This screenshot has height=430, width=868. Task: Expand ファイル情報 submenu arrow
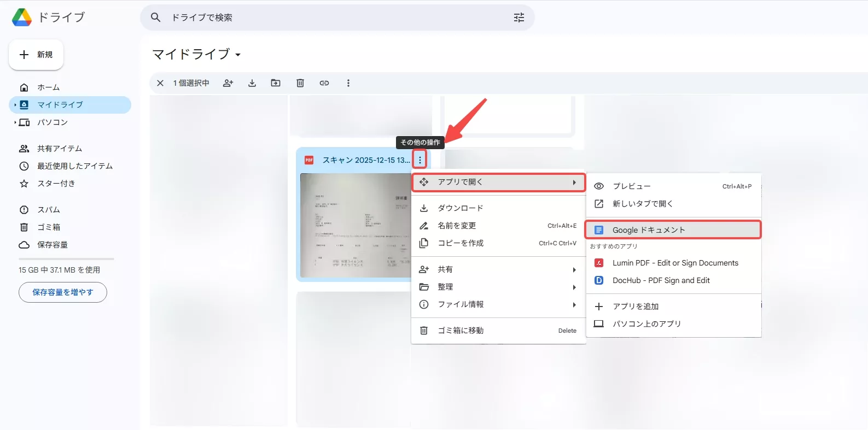[x=574, y=304]
